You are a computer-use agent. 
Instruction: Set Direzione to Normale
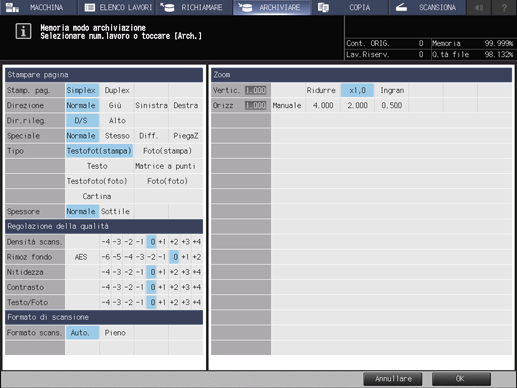pyautogui.click(x=82, y=105)
